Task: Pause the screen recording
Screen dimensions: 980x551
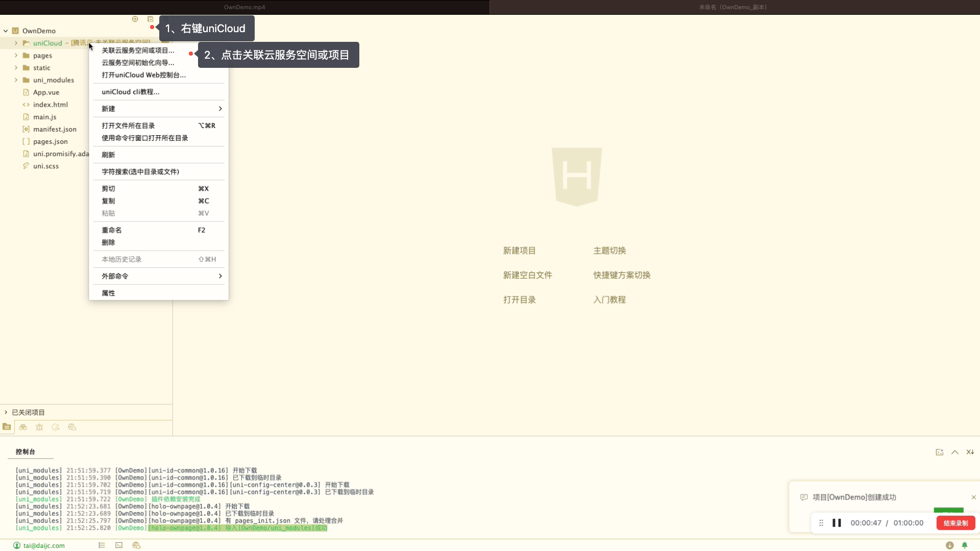Action: (x=837, y=523)
